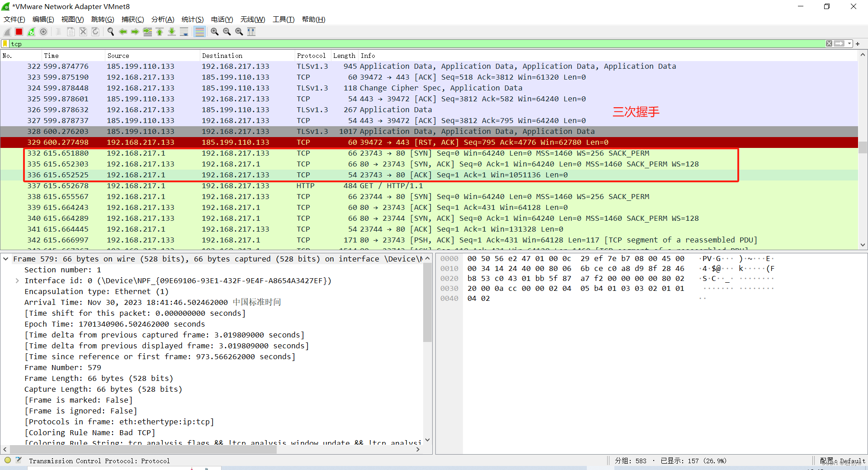
Task: Restart the current capture
Action: [x=31, y=32]
